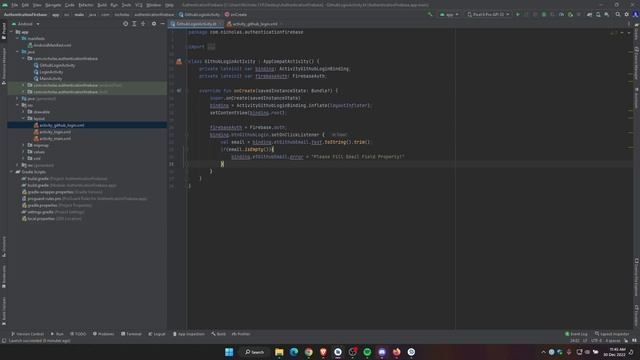
Task: Open Brave browser in the taskbar
Action: click(323, 352)
